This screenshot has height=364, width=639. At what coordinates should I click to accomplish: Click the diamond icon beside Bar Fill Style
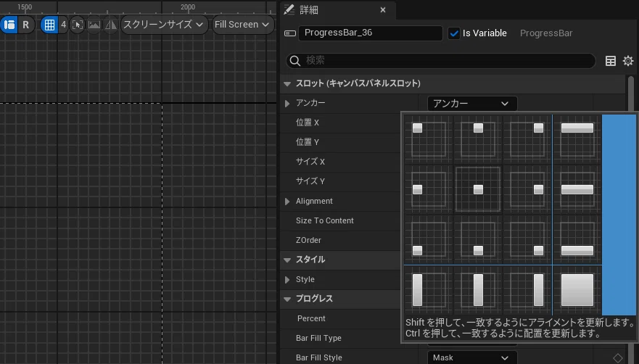pyautogui.click(x=618, y=358)
